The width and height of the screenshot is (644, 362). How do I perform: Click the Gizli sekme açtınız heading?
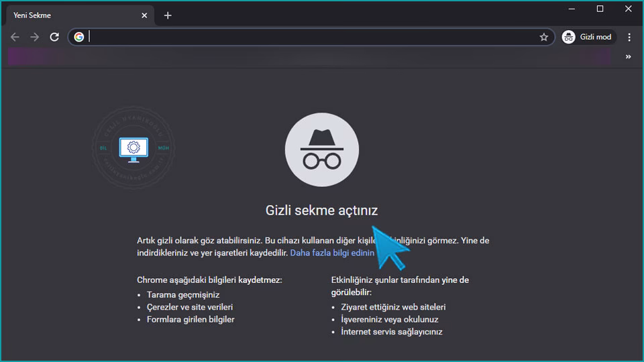(322, 210)
